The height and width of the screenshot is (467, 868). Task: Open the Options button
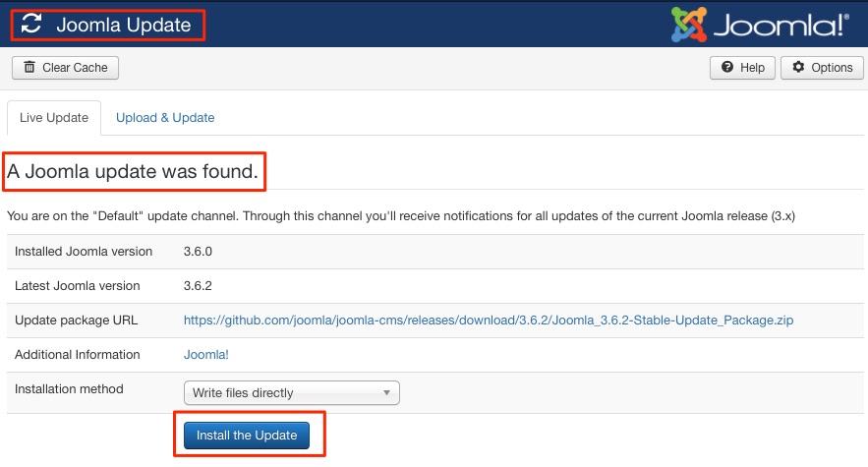click(x=822, y=68)
